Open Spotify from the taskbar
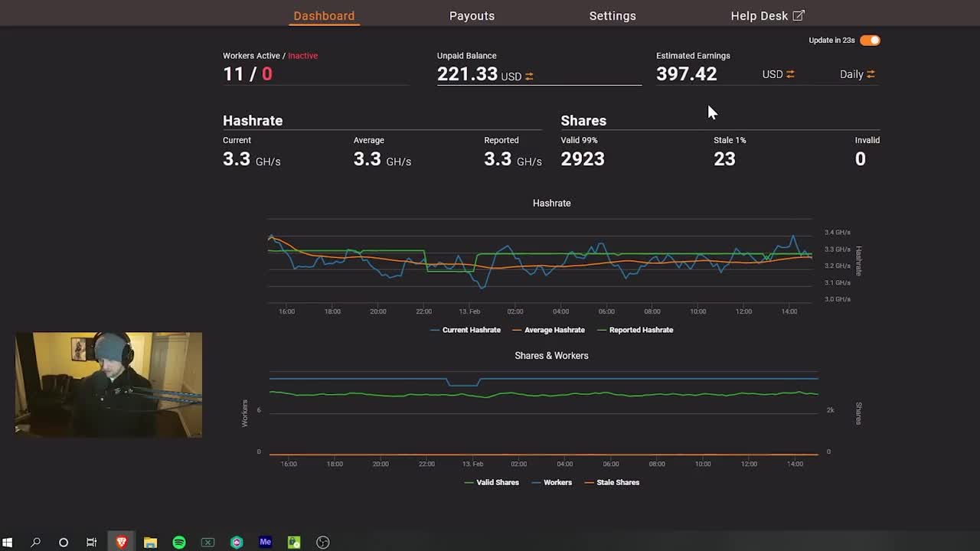Image resolution: width=980 pixels, height=551 pixels. (x=179, y=542)
